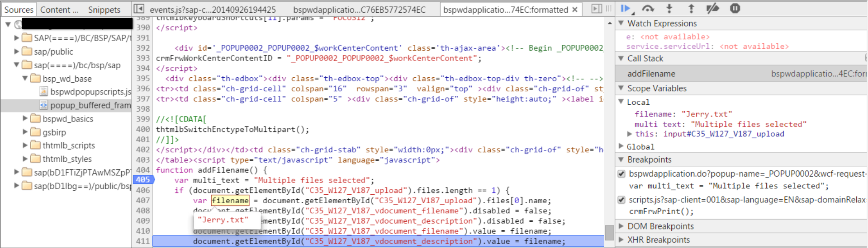Image resolution: width=868 pixels, height=248 pixels.
Task: Collapse the top-level domain tree node
Action: 8,24
